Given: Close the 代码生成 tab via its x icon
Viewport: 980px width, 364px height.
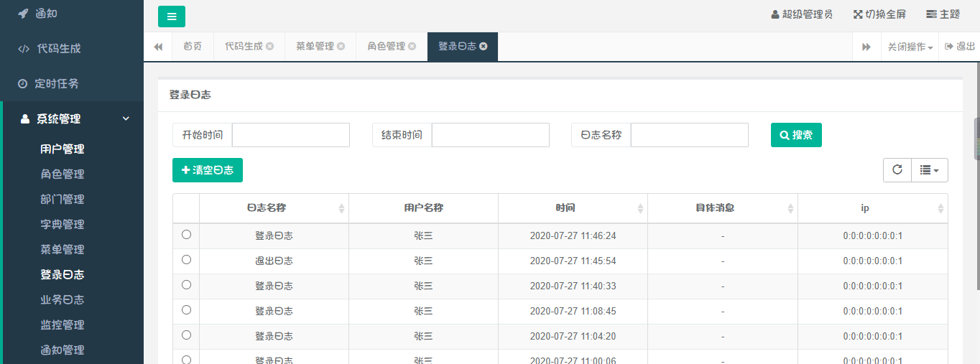Looking at the screenshot, I should (269, 46).
